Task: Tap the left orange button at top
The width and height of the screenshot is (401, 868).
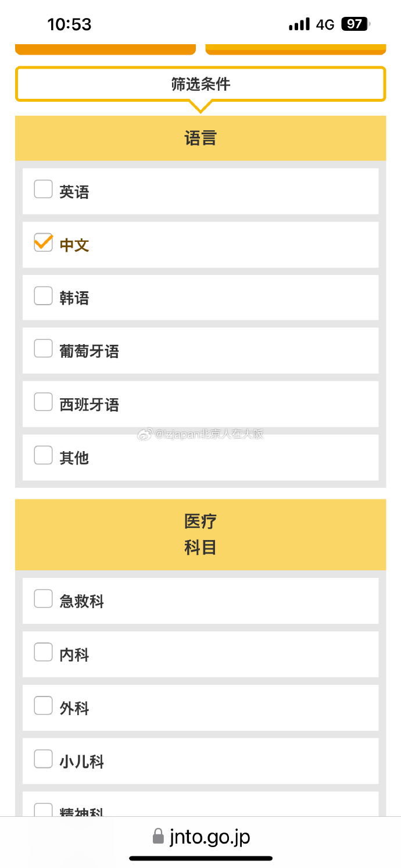Action: coord(105,49)
